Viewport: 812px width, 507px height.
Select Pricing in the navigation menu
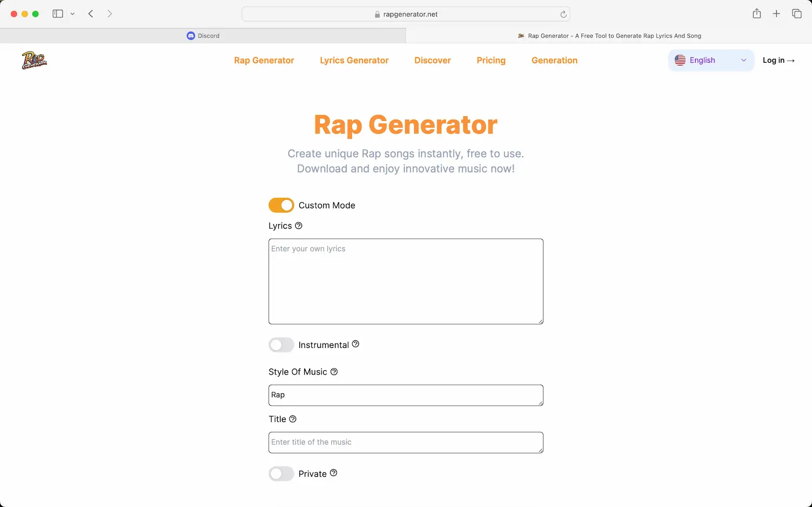pos(490,60)
